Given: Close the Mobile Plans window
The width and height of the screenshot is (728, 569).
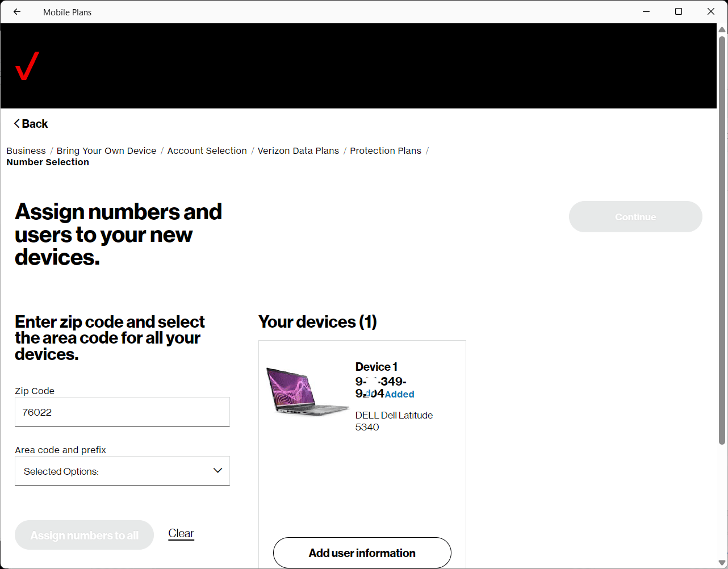Looking at the screenshot, I should tap(711, 12).
